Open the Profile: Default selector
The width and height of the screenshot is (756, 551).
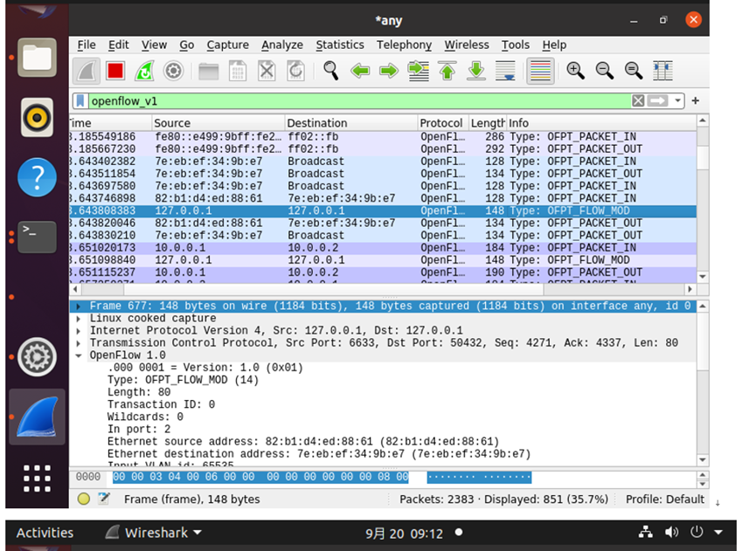(664, 499)
